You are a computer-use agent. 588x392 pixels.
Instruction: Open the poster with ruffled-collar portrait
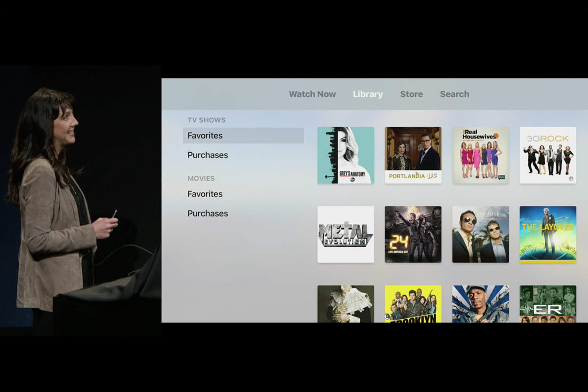[346, 304]
